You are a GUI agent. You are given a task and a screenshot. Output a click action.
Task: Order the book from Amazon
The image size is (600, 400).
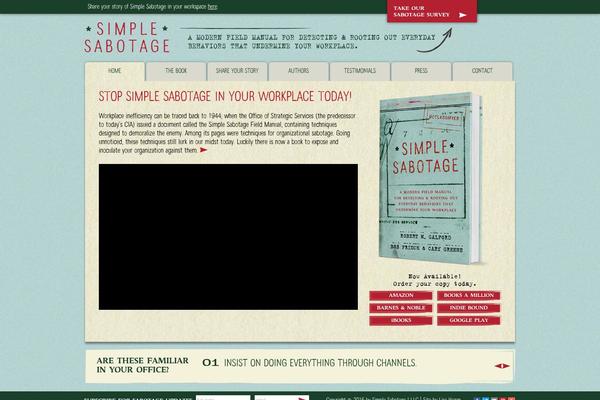(401, 296)
